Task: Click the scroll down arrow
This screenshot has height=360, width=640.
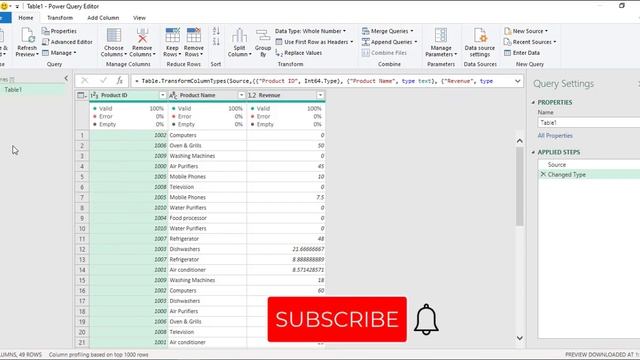Action: point(520,338)
